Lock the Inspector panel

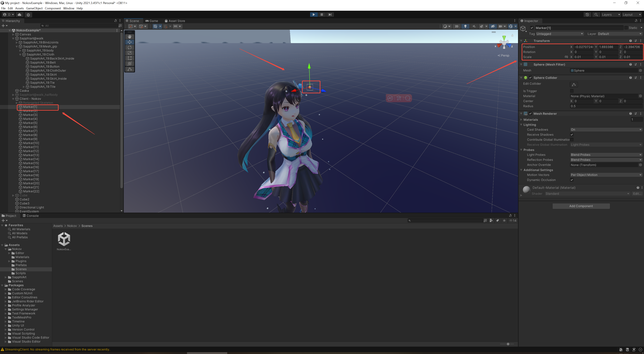click(636, 21)
